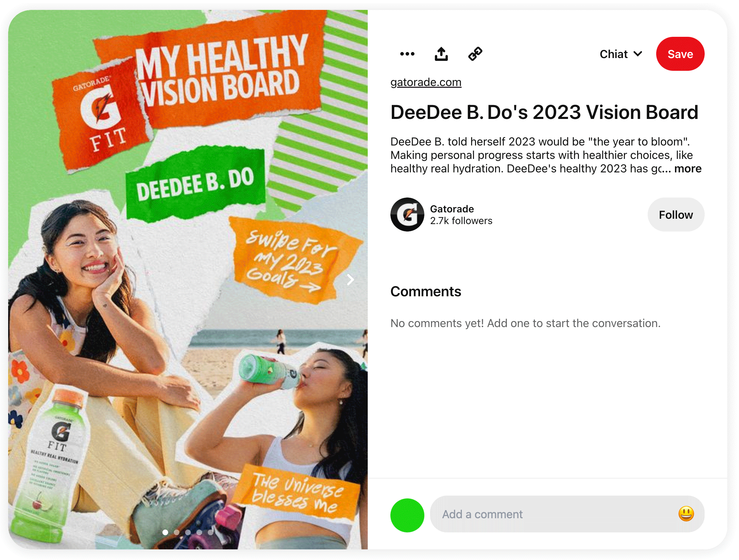This screenshot has width=739, height=560.
Task: Click the chevron next to Chiat
Action: (x=638, y=54)
